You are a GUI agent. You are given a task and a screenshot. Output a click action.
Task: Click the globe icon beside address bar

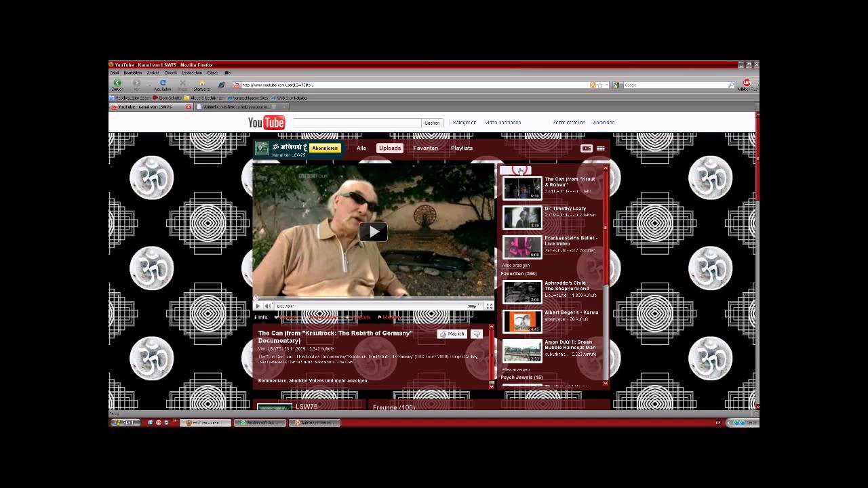click(x=221, y=85)
